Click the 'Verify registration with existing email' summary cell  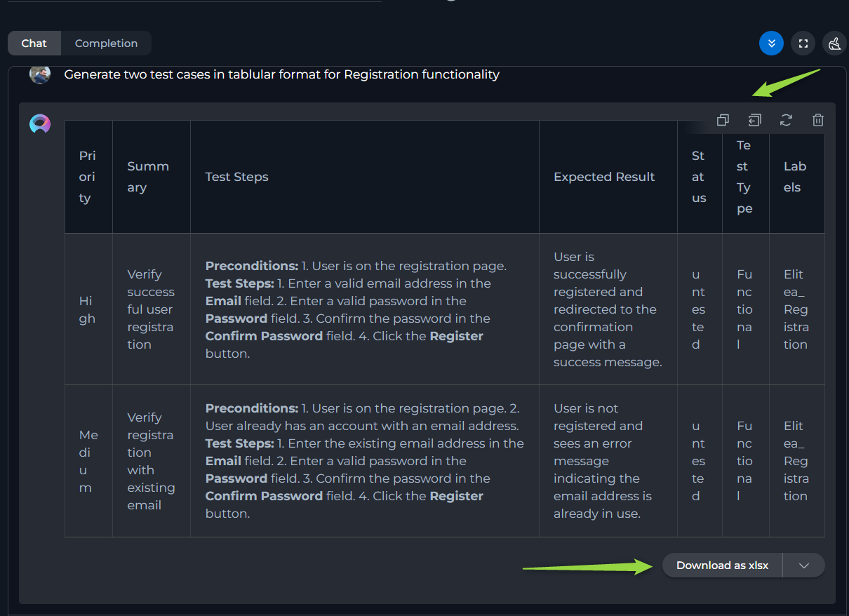[152, 461]
